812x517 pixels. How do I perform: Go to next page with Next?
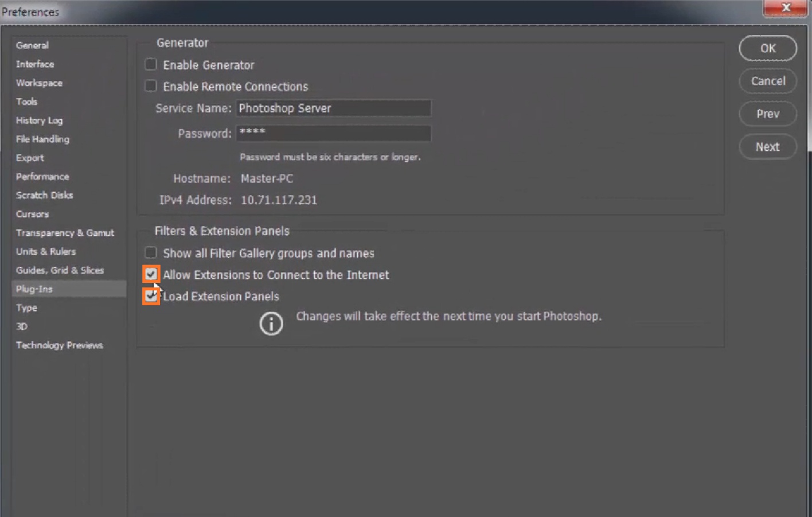click(x=768, y=147)
